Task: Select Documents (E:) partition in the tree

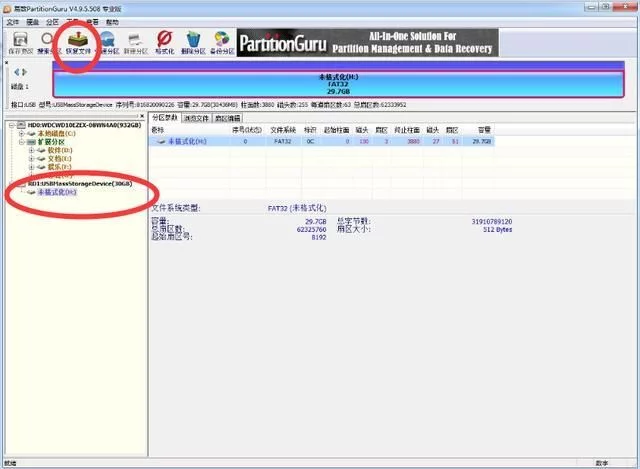Action: click(60, 158)
